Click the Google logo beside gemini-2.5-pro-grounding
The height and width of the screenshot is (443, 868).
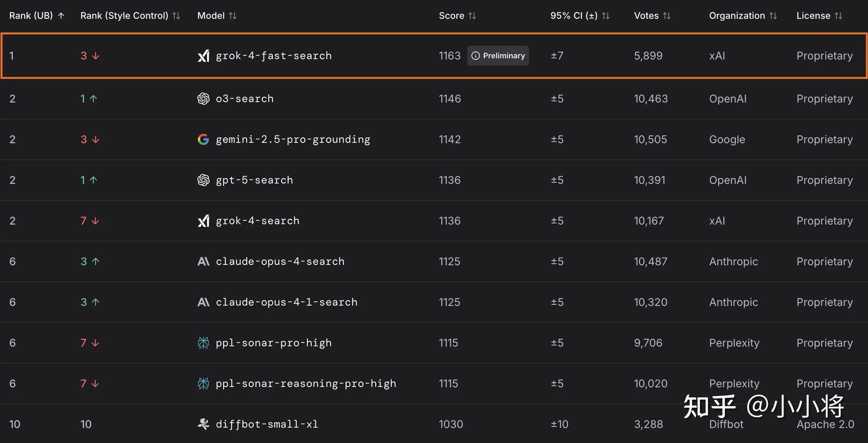pyautogui.click(x=203, y=139)
